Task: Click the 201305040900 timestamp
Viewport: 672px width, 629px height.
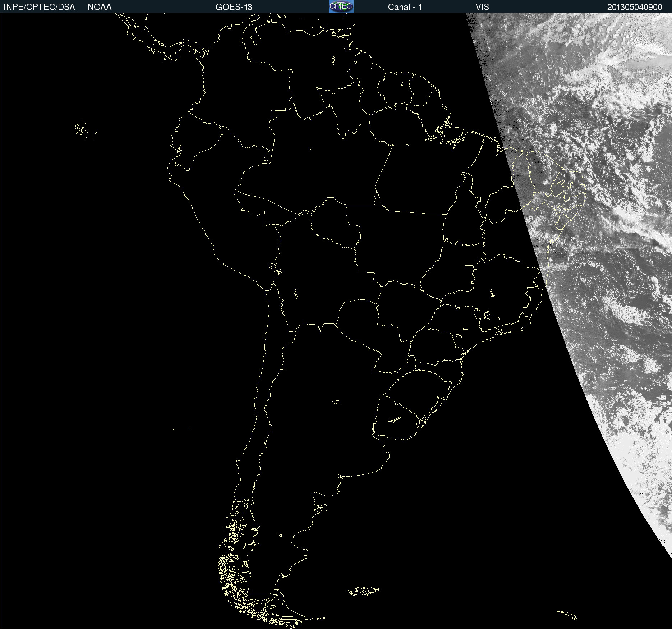Action: [x=635, y=7]
